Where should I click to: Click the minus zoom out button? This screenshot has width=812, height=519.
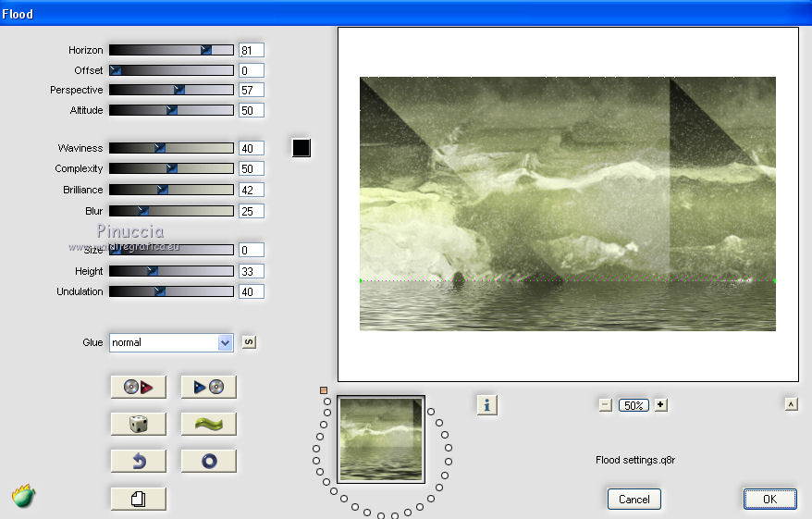pyautogui.click(x=606, y=405)
